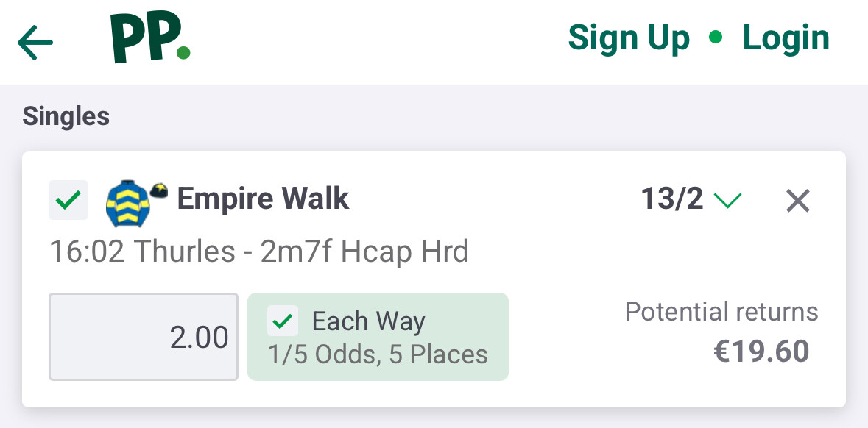Click the black jockey cap icon
Viewport: 868px width, 428px height.
pyautogui.click(x=160, y=190)
